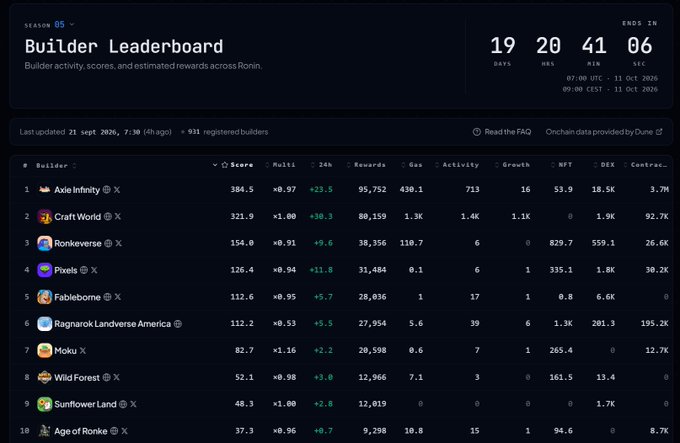680x443 pixels.
Task: Click the Ronkeverse logo icon
Action: point(44,243)
